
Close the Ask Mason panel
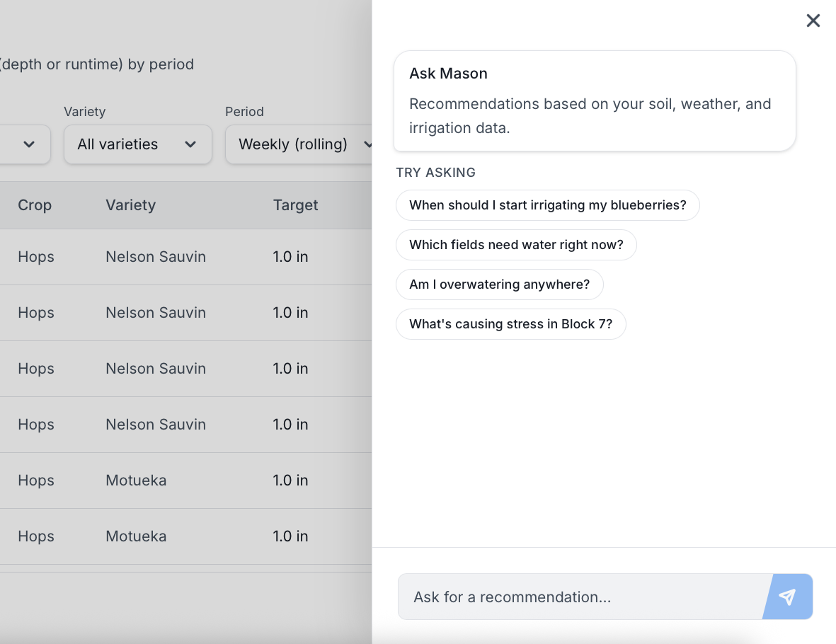click(x=813, y=21)
